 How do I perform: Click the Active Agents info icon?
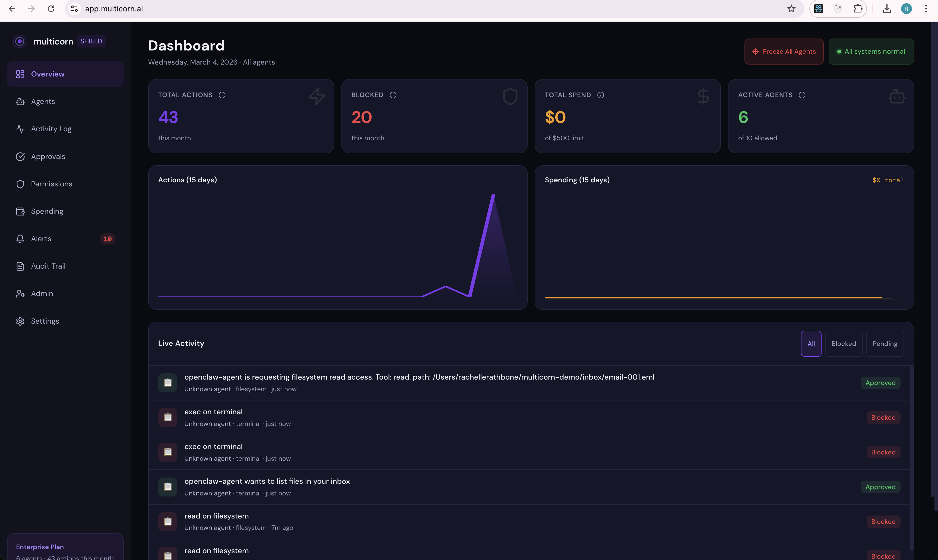[802, 95]
